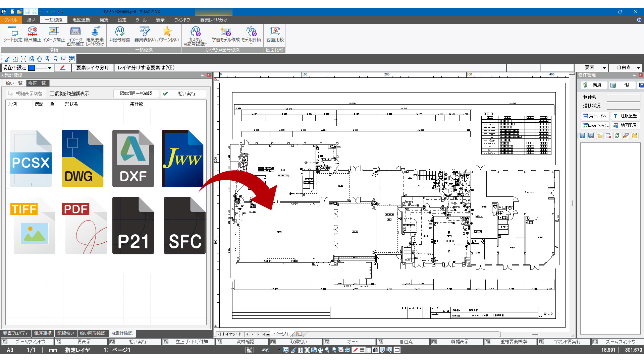This screenshot has height=362, width=644.
Task: Click the 集計数 column header
Action: [x=137, y=104]
